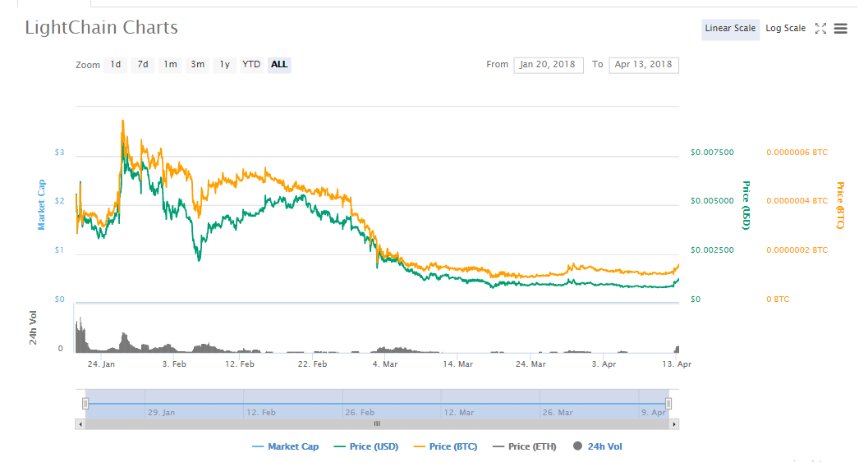Screen dimensions: 868x462
Task: Zoom chart to 7d range
Action: (x=143, y=64)
